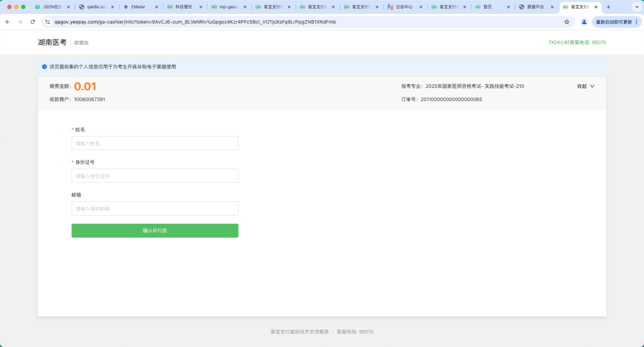Bookmark this page with the star icon

(x=567, y=21)
